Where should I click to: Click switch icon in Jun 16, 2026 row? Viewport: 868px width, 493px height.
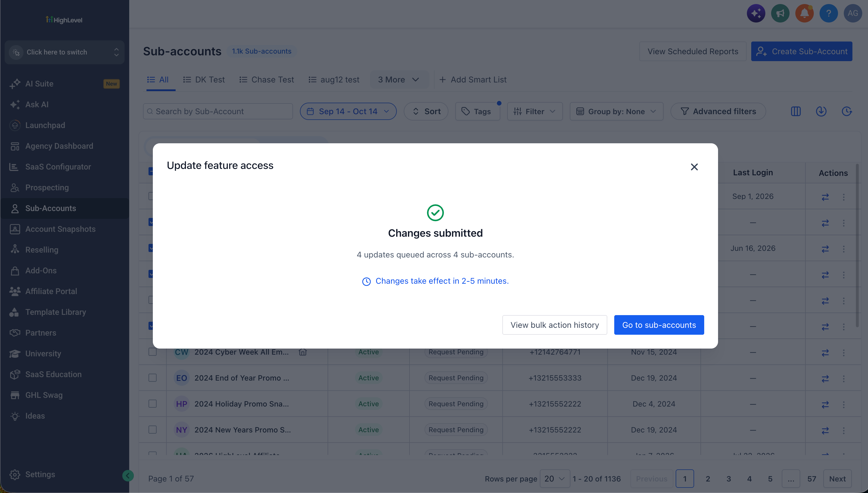(x=825, y=249)
